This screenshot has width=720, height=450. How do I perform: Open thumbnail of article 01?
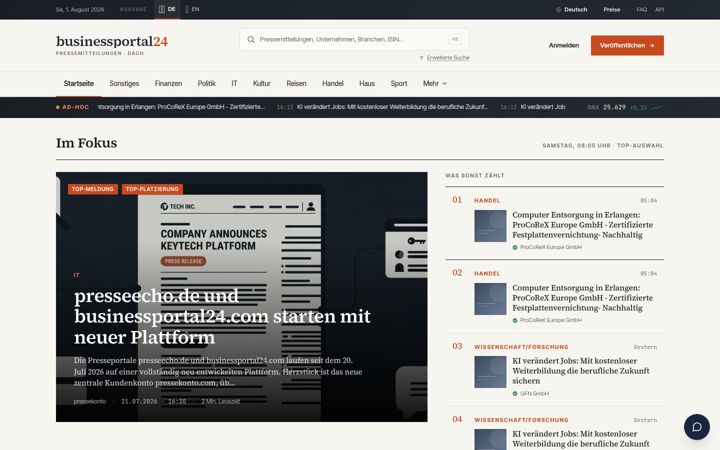pos(490,226)
